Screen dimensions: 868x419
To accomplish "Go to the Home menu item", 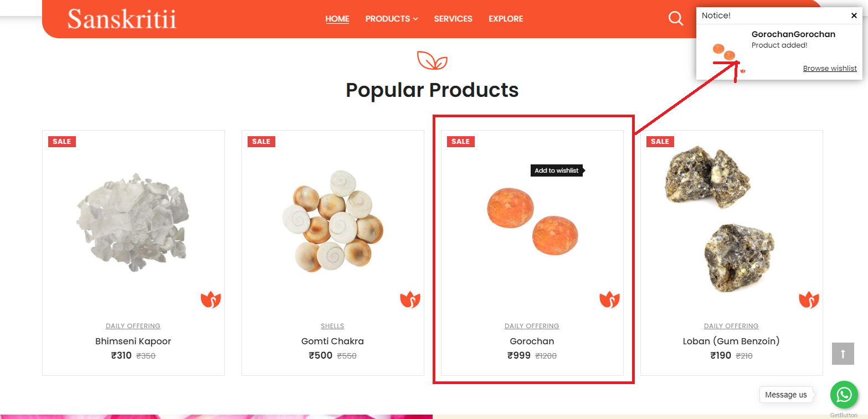I will [x=337, y=19].
